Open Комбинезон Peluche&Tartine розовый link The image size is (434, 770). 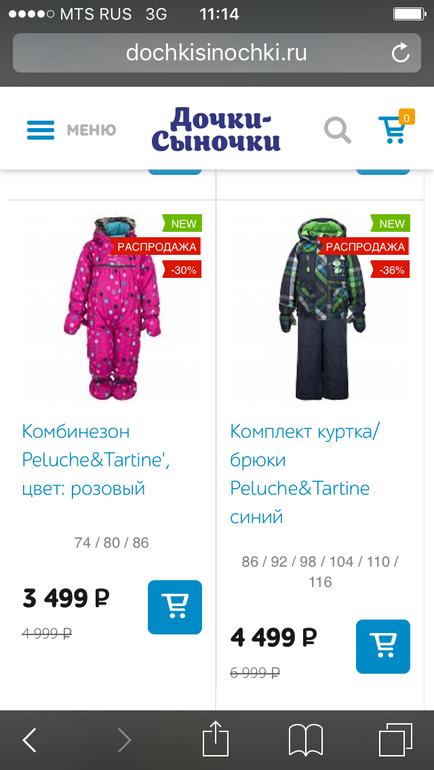pyautogui.click(x=96, y=461)
